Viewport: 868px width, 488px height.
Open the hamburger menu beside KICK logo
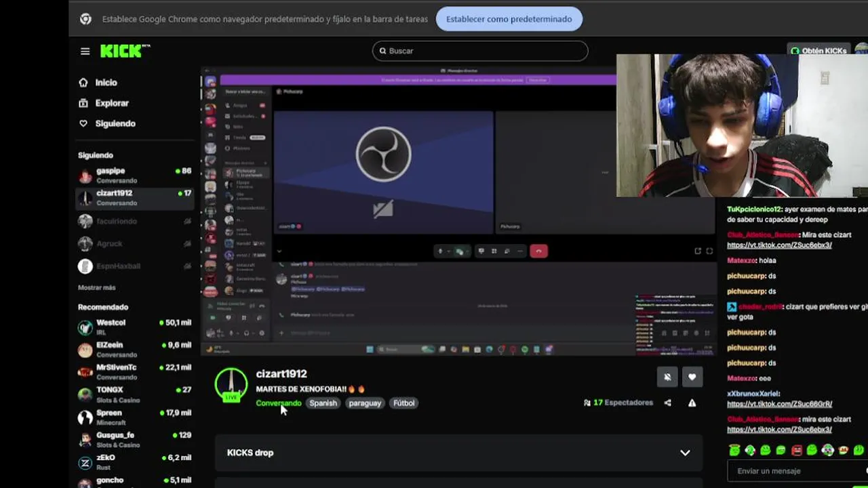click(x=85, y=52)
